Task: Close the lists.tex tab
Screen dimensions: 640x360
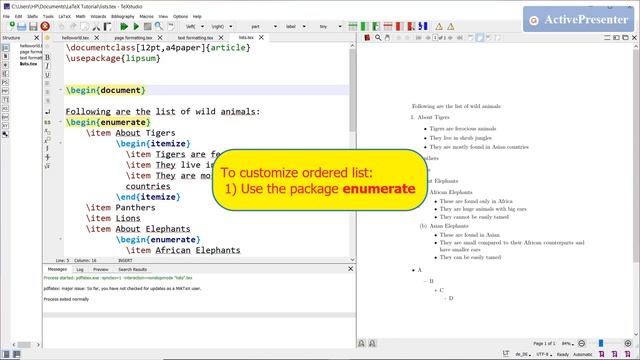Action: tap(261, 37)
